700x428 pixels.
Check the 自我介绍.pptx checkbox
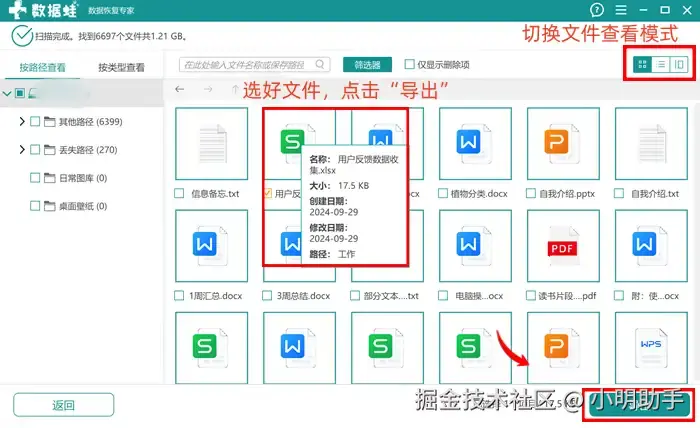click(531, 194)
